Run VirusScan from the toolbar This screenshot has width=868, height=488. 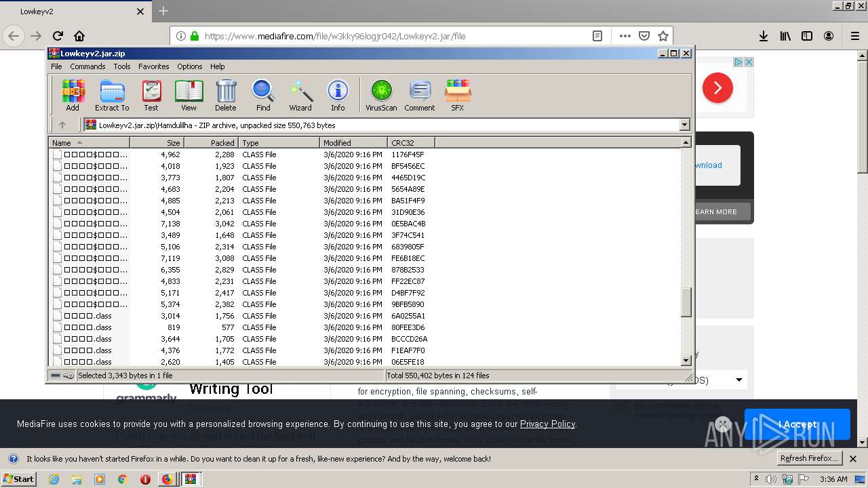pyautogui.click(x=381, y=95)
